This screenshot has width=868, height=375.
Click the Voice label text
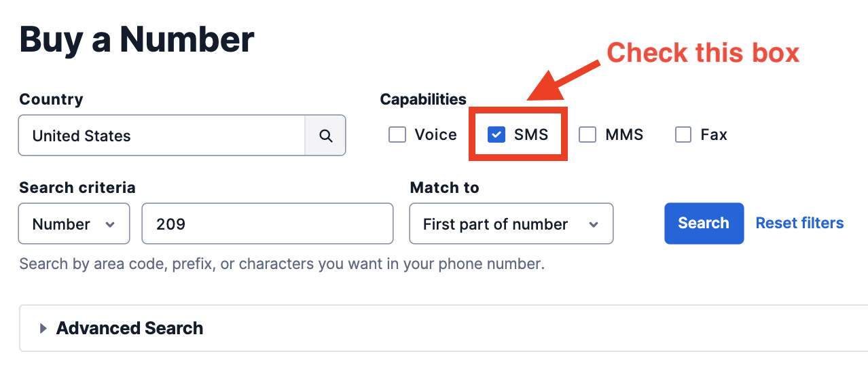[436, 135]
